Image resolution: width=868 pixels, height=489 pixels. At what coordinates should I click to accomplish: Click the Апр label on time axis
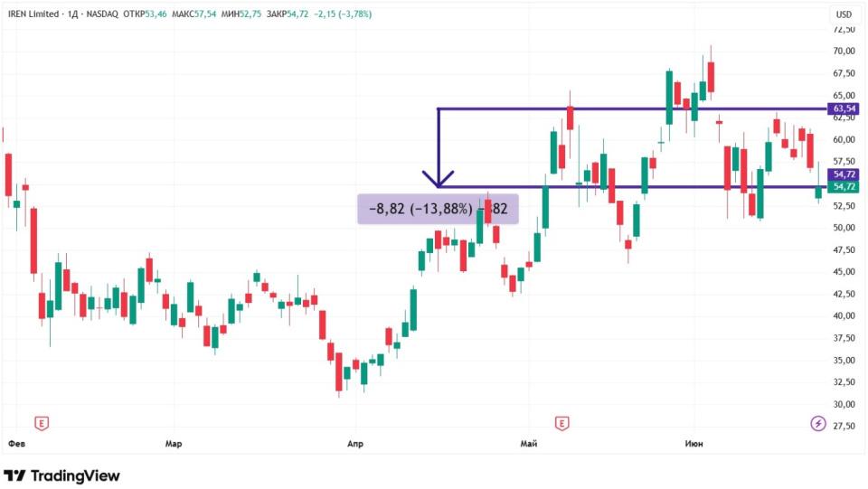coord(354,444)
